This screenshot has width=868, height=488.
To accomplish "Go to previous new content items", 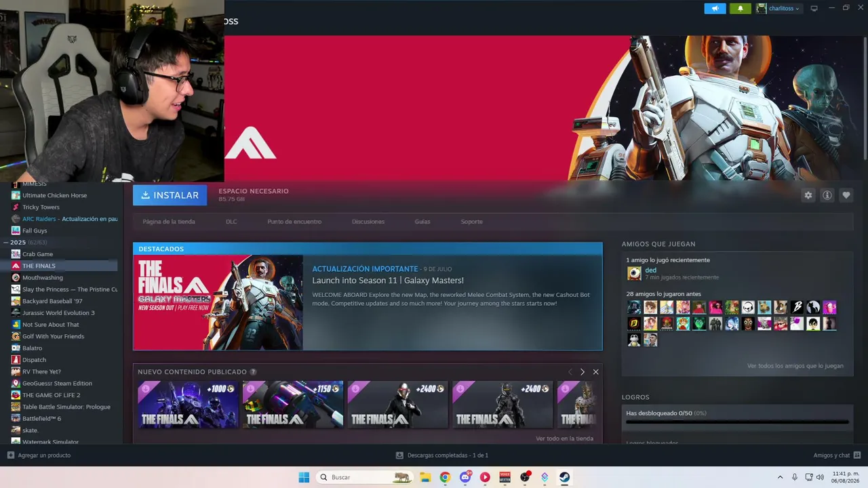I will [x=570, y=372].
